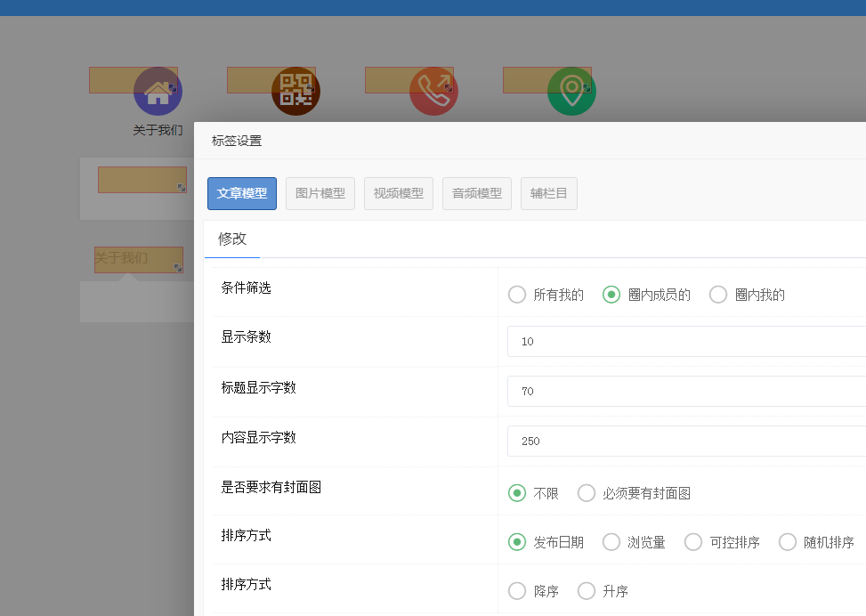The image size is (866, 616).
Task: Select the green location pin icon
Action: coord(571,91)
